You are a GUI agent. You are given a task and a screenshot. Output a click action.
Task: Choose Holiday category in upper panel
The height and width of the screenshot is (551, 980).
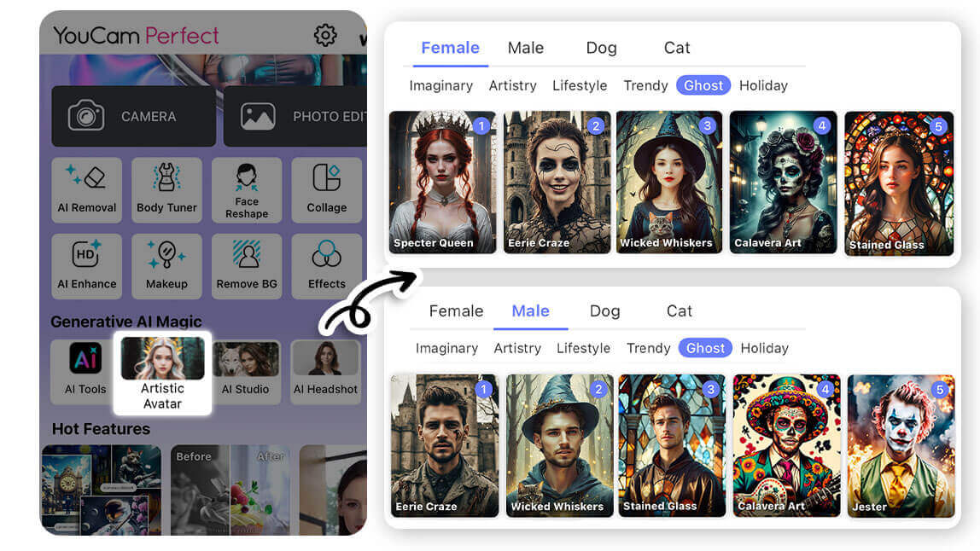click(763, 85)
